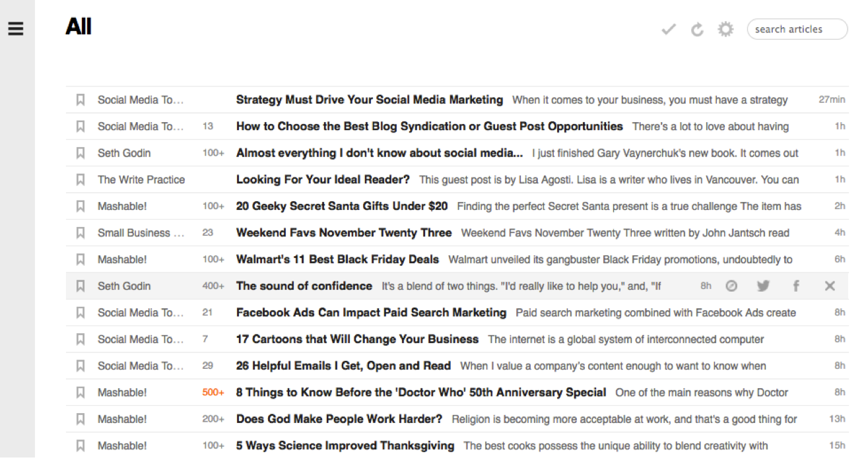Share 'The sound of confidence' on Facebook
The image size is (868, 458).
[x=796, y=286]
